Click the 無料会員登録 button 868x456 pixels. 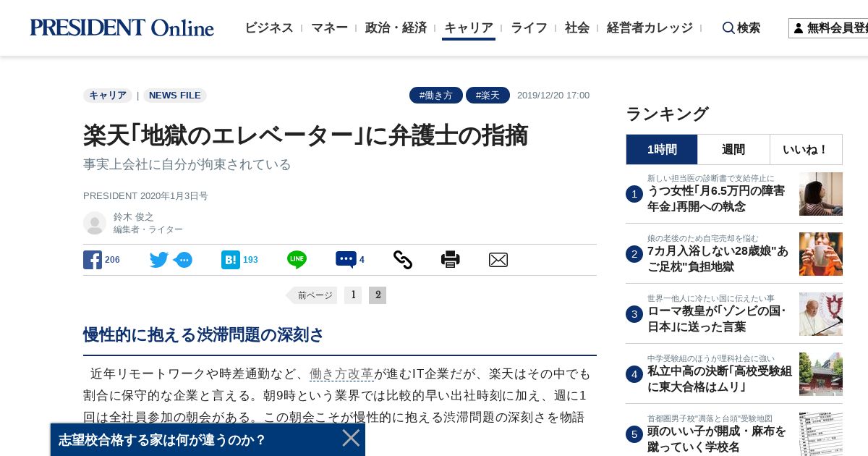(x=828, y=28)
